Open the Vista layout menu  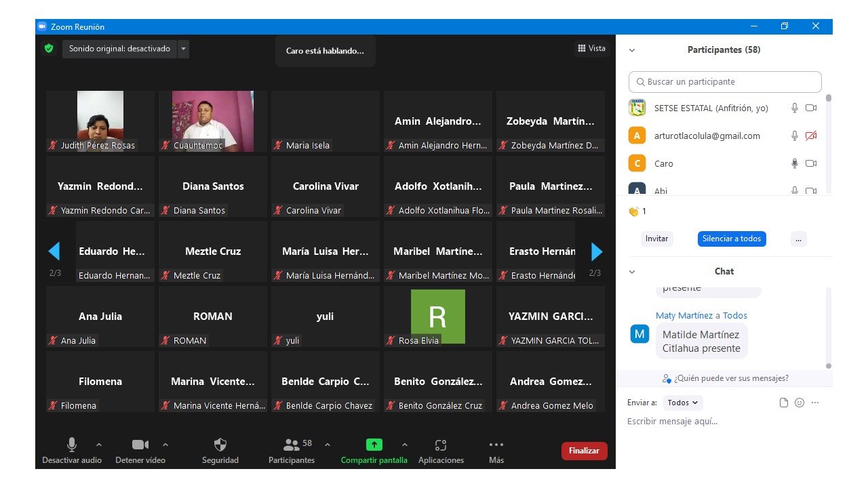coord(591,48)
